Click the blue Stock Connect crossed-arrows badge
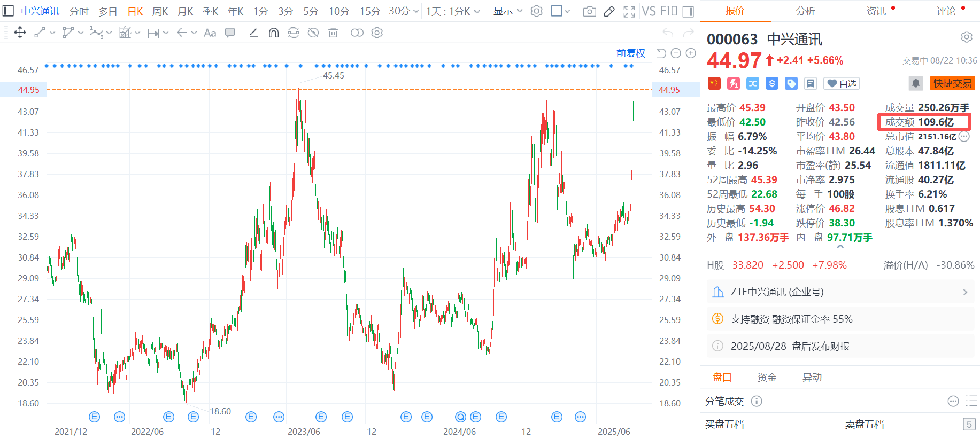 coord(753,83)
